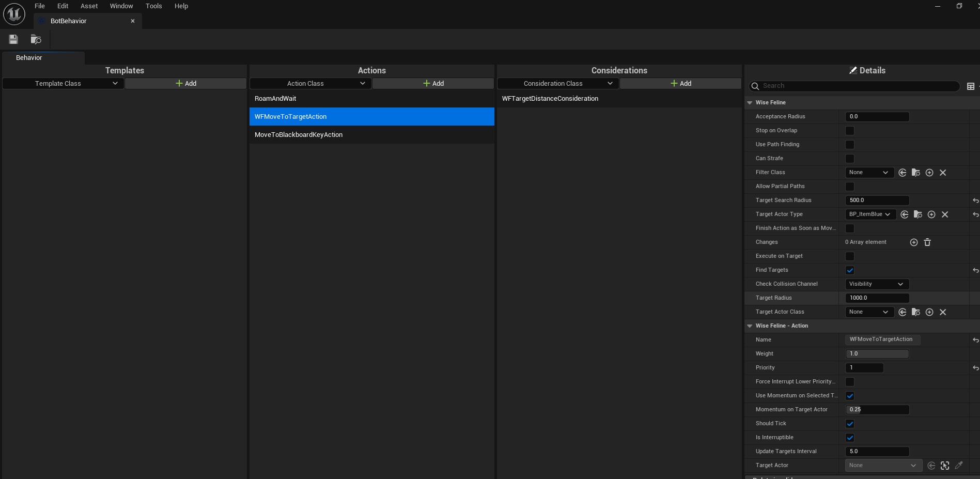The image size is (980, 479).
Task: Uncheck the Find Targets checkbox
Action: tap(850, 270)
